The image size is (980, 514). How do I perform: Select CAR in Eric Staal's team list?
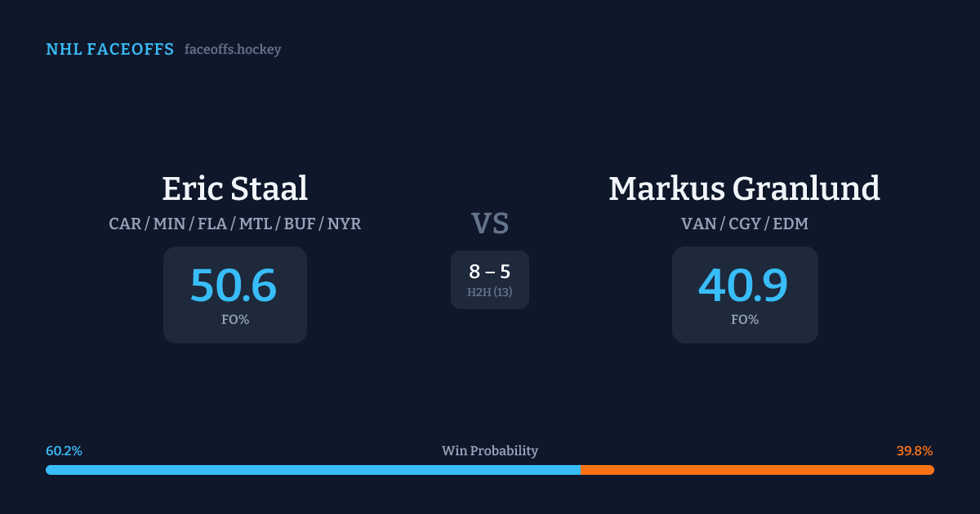click(x=125, y=224)
